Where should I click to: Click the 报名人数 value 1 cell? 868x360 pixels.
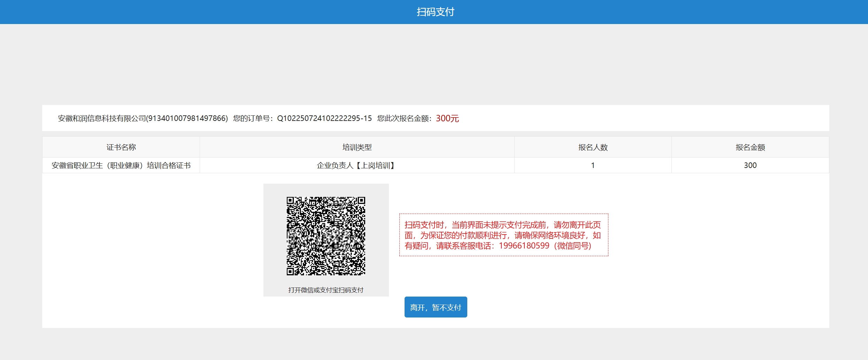593,165
